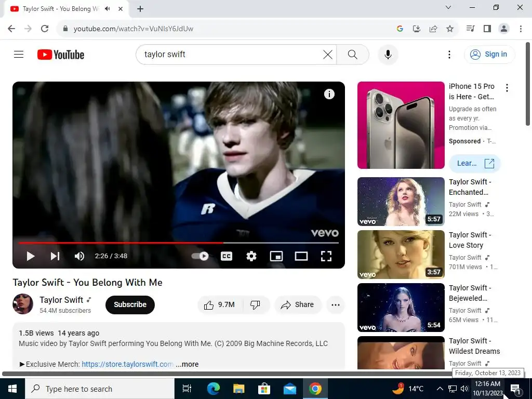This screenshot has height=399, width=532.
Task: Click the Sign in button
Action: [x=489, y=54]
